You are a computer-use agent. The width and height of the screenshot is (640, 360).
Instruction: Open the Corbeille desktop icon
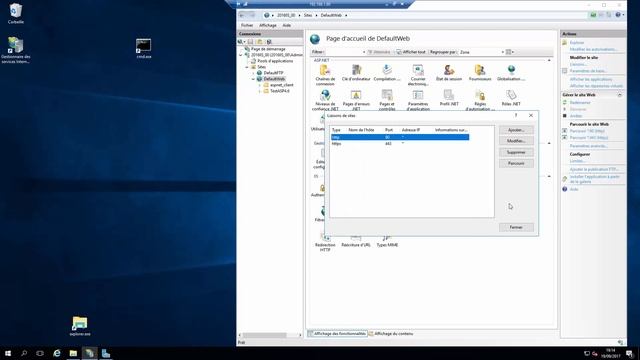[16, 13]
